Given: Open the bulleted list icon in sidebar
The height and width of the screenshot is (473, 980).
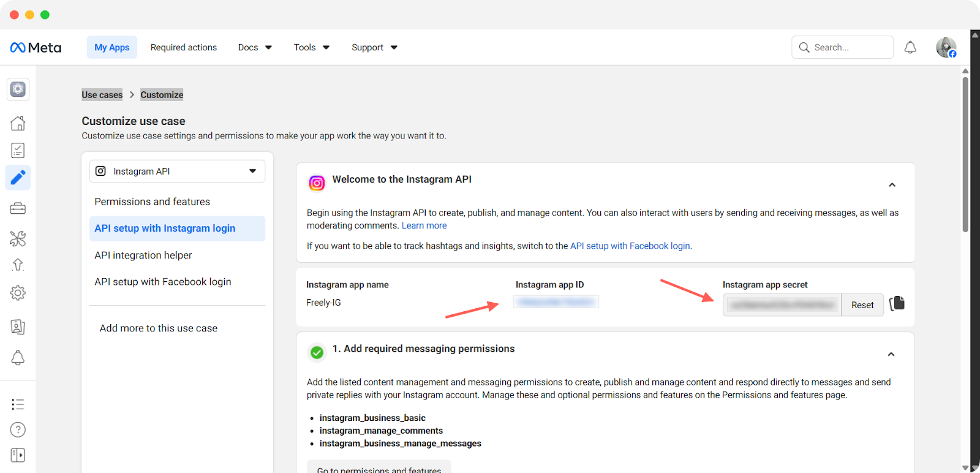Looking at the screenshot, I should (18, 404).
